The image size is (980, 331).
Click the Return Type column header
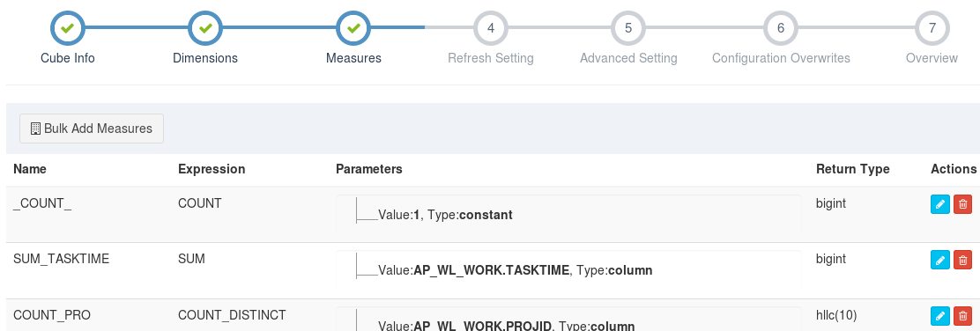tap(852, 169)
